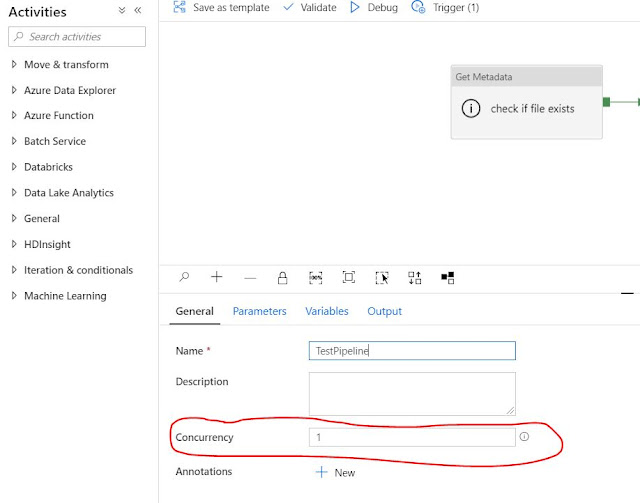This screenshot has width=640, height=503.
Task: Click the Concurrency info icon
Action: point(524,437)
